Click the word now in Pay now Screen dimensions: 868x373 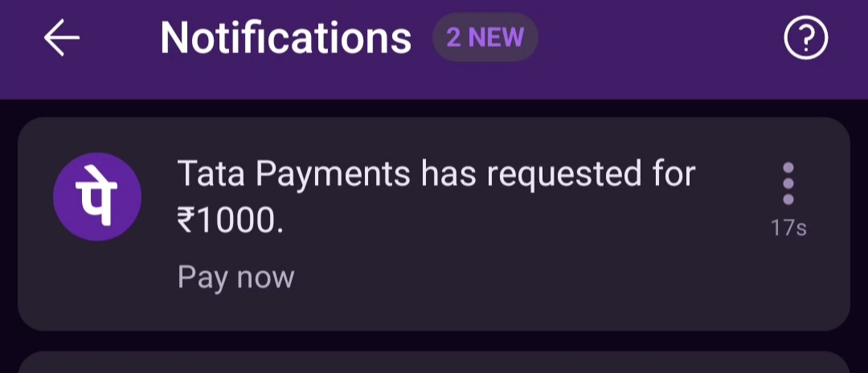[265, 278]
